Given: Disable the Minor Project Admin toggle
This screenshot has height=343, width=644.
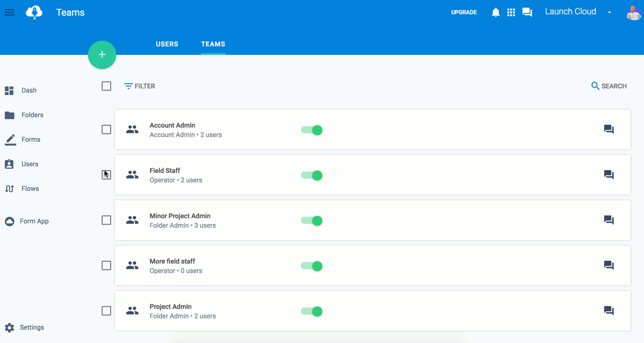Looking at the screenshot, I should click(x=312, y=221).
